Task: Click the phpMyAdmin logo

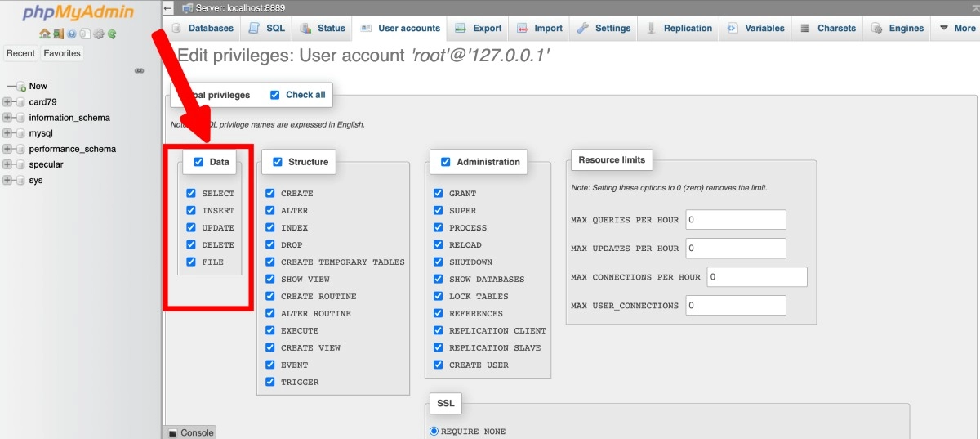Action: coord(78,13)
